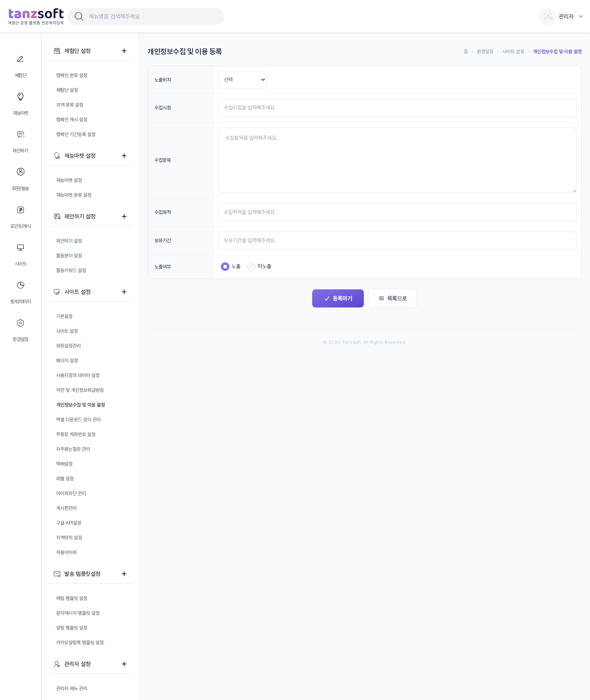Open the 재능마켓 lightbulb icon
590x700 pixels.
(20, 97)
